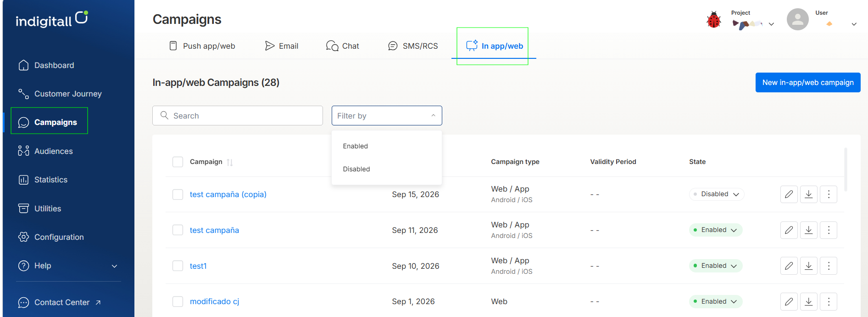Edit the test1 campaign with pencil icon
Viewport: 868px width, 317px height.
click(789, 266)
